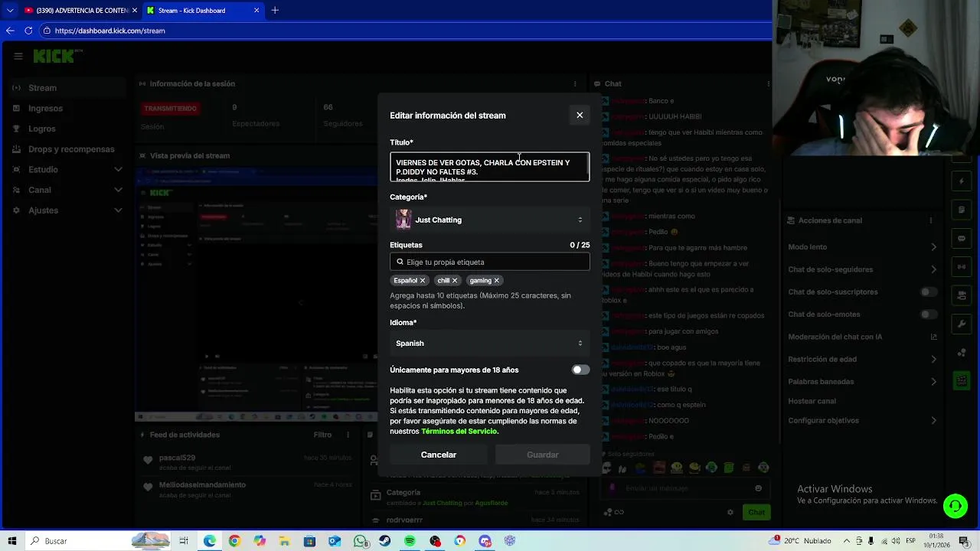The height and width of the screenshot is (551, 980).
Task: Open File Explorer from the taskbar
Action: [x=284, y=541]
